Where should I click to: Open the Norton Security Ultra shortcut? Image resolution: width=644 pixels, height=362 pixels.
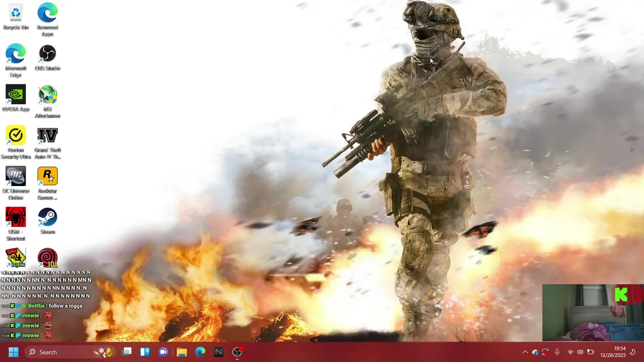tap(16, 142)
